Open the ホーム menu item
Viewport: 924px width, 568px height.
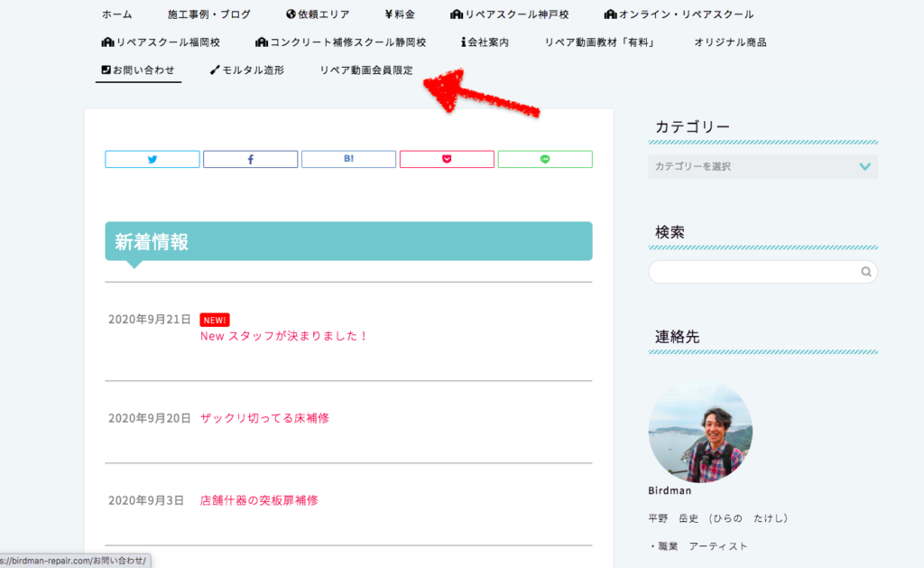click(116, 14)
